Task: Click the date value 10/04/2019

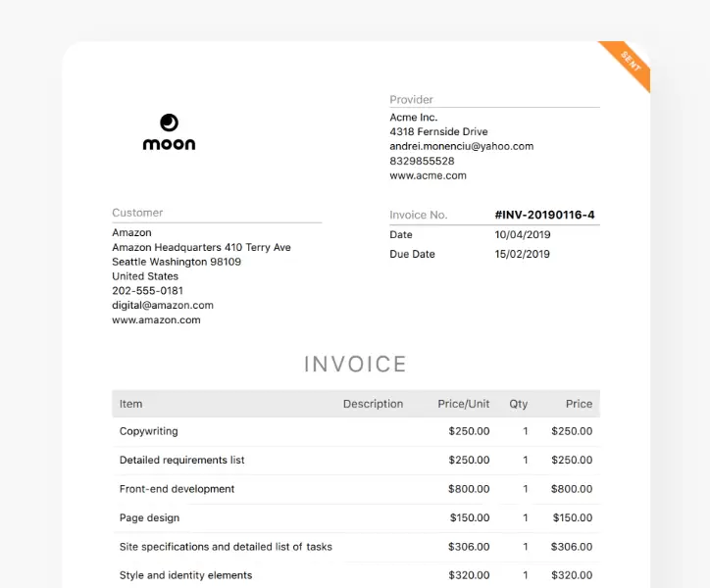Action: click(x=523, y=234)
